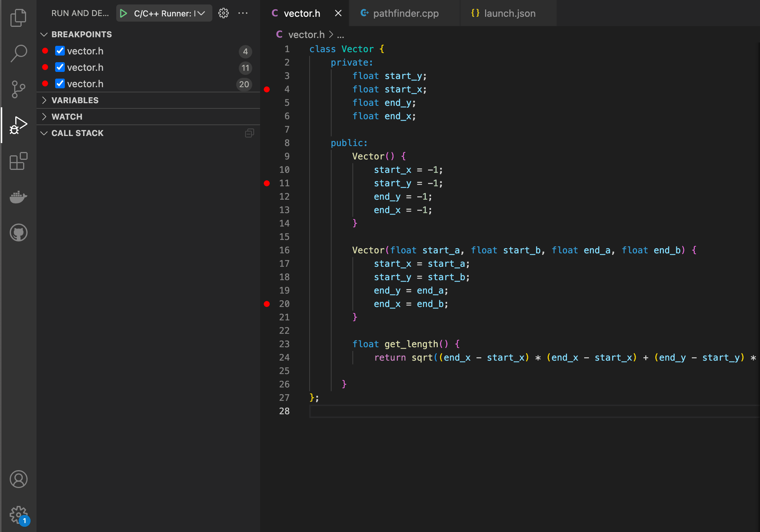Open the Explorer view in activity bar
The height and width of the screenshot is (532, 760).
tap(18, 18)
